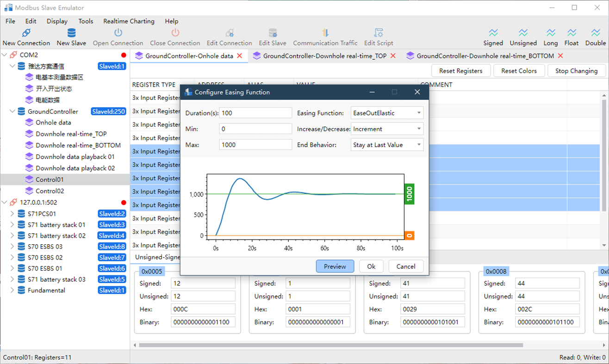Screen dimensions: 609x364
Task: Click the New Connection toolbar icon
Action: coord(26,33)
